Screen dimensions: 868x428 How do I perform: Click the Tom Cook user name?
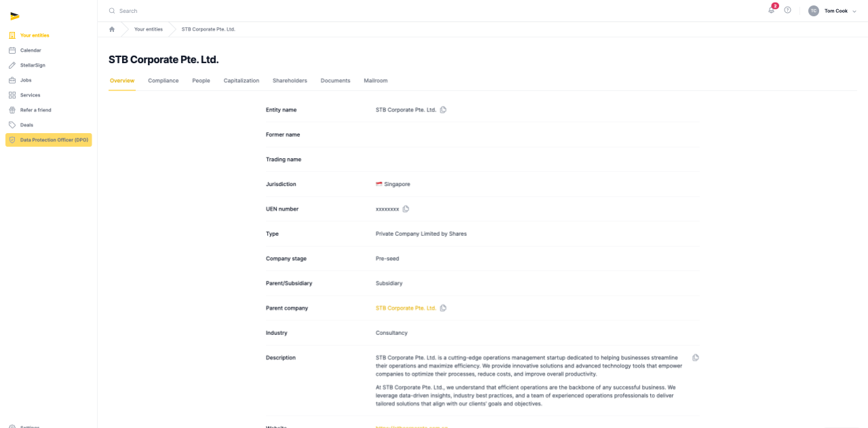pyautogui.click(x=836, y=11)
